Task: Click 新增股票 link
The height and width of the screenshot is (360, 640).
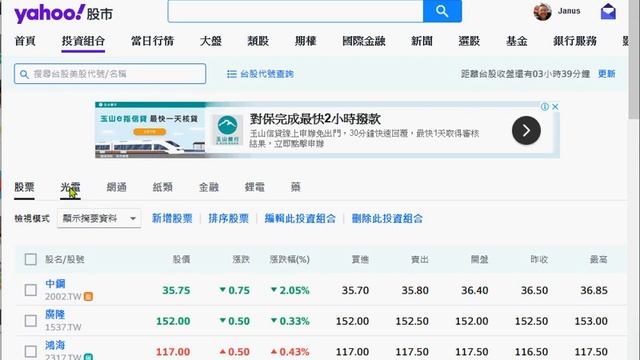Action: [x=172, y=218]
